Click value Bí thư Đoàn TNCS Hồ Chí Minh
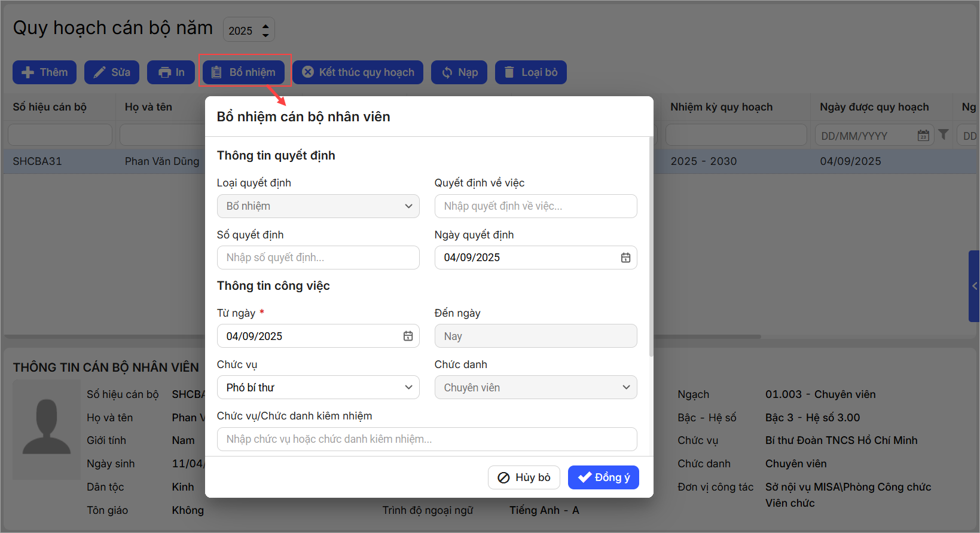This screenshot has height=533, width=980. (x=841, y=440)
